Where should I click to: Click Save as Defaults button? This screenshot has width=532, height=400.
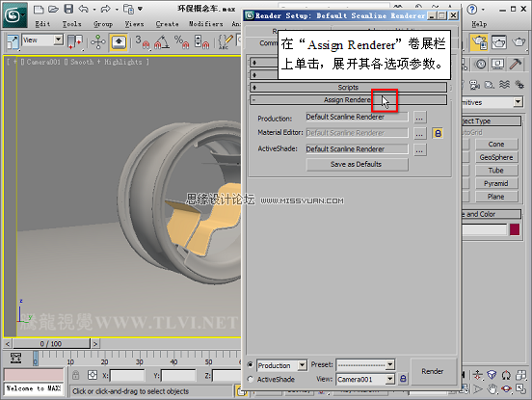(357, 164)
